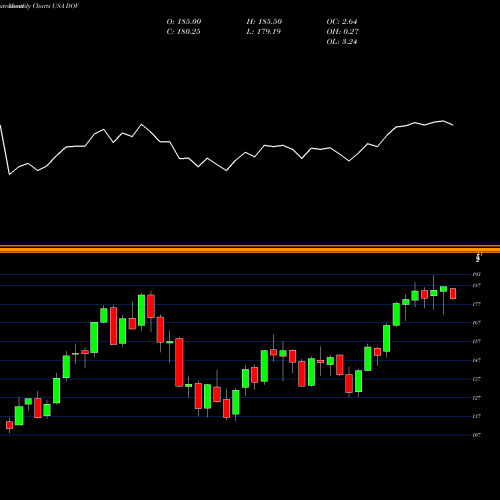Screen dimensions: 500x500
Task: Click the 'OL: 3.24' value
Action: (x=342, y=42)
